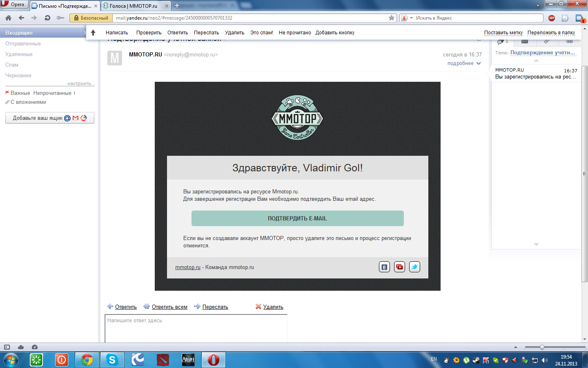Adjust the page zoom slider in status bar
Image resolution: width=588 pixels, height=368 pixels.
542,347
